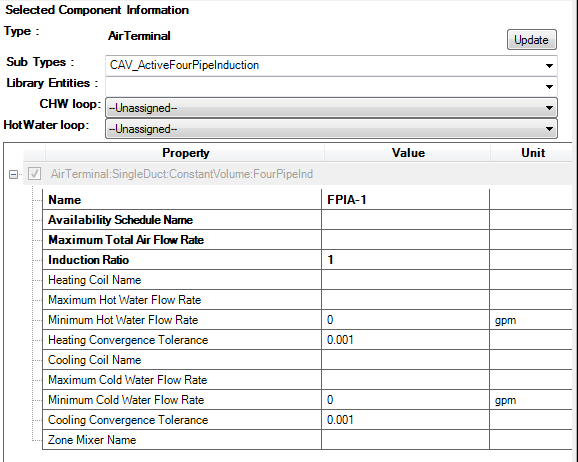Image resolution: width=578 pixels, height=462 pixels.
Task: Select the Maximum Hot Water Flow Rate value cell
Action: [405, 300]
